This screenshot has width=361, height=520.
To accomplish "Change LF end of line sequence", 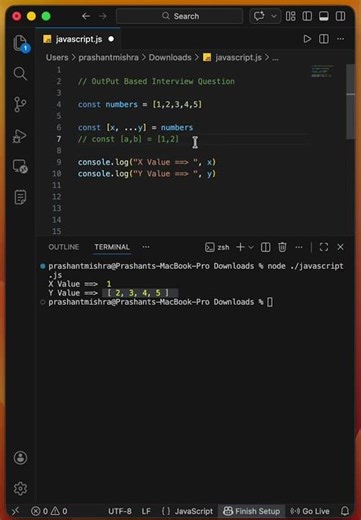I will pos(146,511).
